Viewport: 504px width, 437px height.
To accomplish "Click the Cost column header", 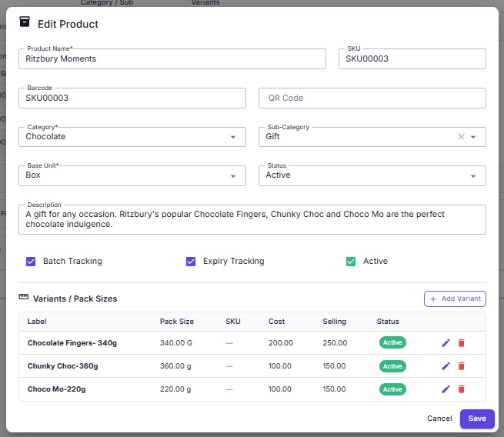I will (x=276, y=322).
